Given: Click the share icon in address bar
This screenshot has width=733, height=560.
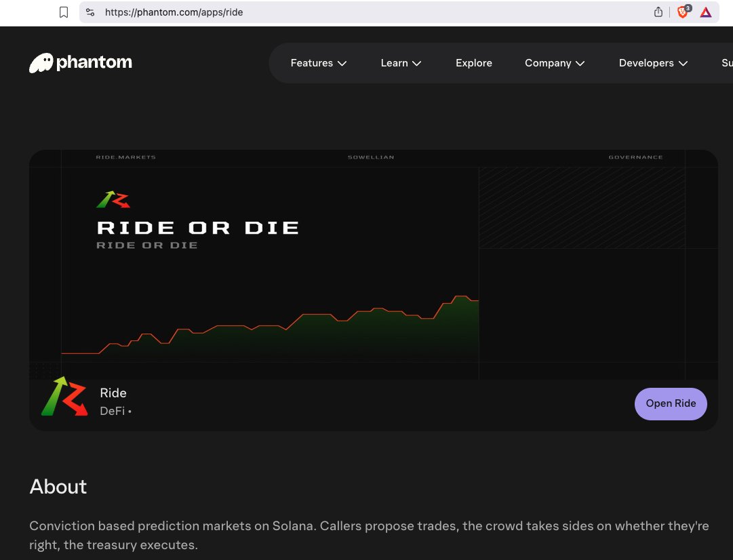Looking at the screenshot, I should pyautogui.click(x=658, y=12).
